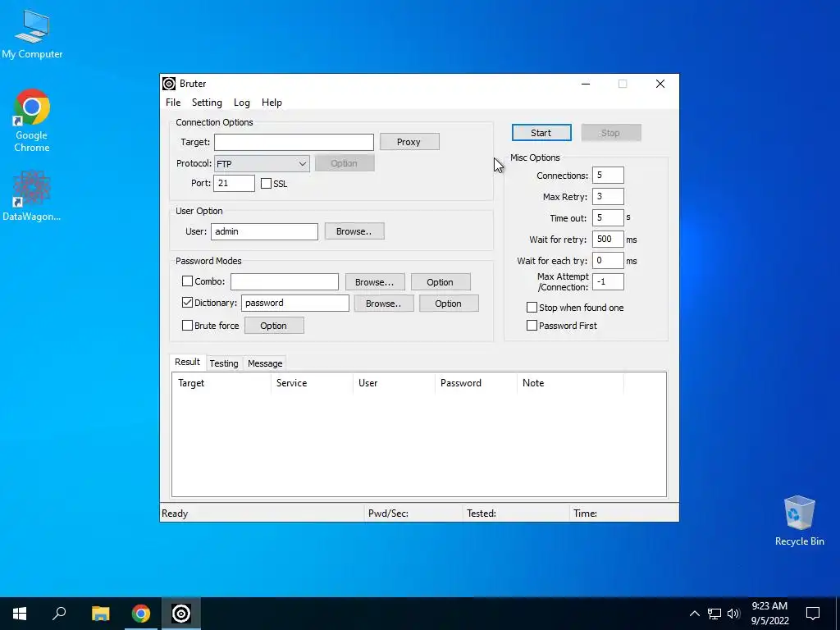This screenshot has width=840, height=630.
Task: Open the Recycle Bin icon
Action: (x=799, y=521)
